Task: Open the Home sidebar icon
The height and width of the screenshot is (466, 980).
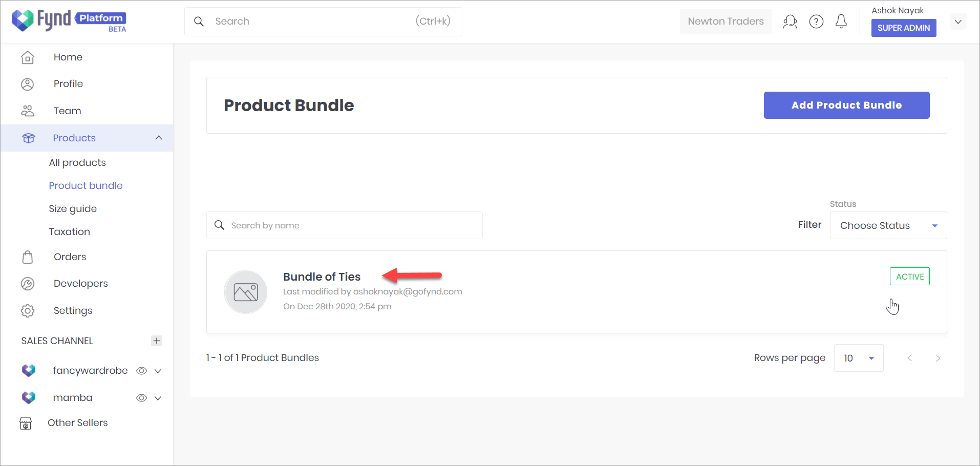Action: (28, 57)
